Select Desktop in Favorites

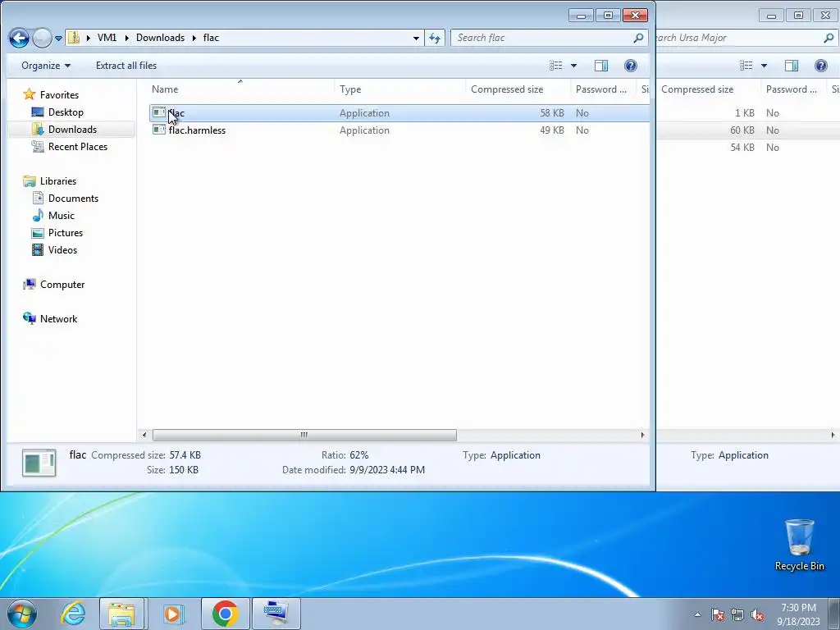[x=66, y=112]
